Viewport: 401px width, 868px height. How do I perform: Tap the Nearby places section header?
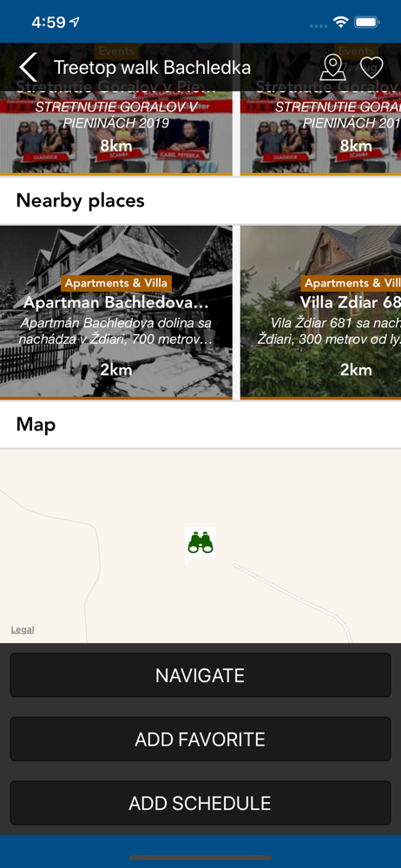(x=81, y=201)
